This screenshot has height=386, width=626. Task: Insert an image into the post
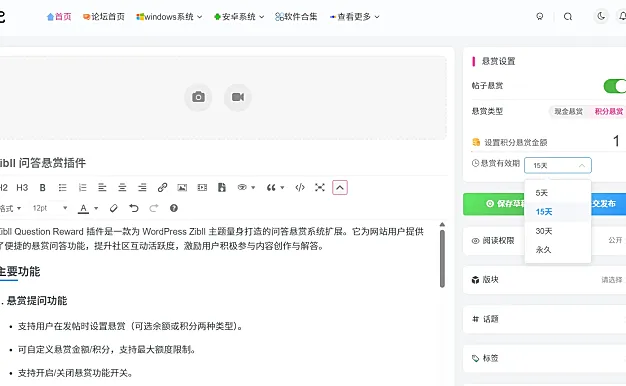coord(182,188)
